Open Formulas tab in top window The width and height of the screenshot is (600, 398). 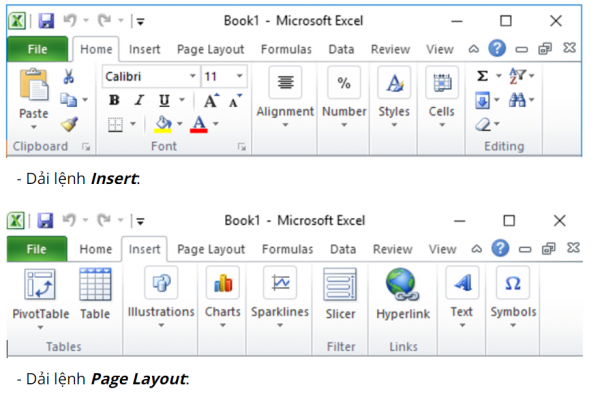coord(286,49)
